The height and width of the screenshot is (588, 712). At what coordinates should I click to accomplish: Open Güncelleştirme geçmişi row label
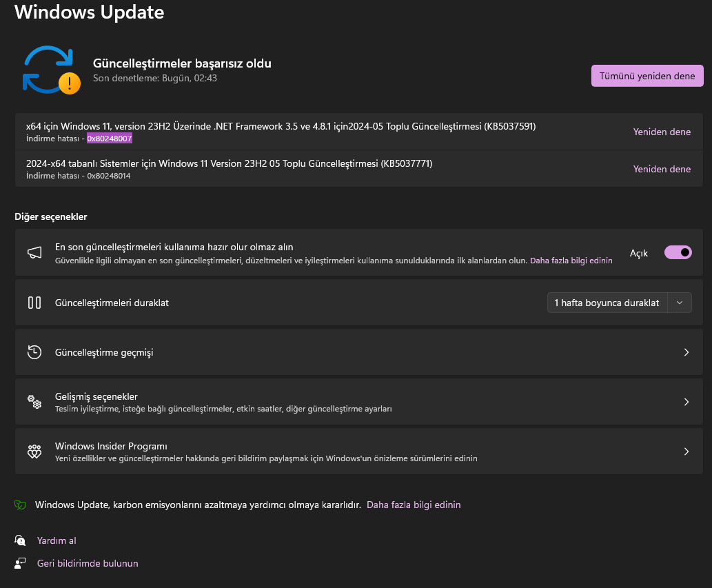coord(104,352)
